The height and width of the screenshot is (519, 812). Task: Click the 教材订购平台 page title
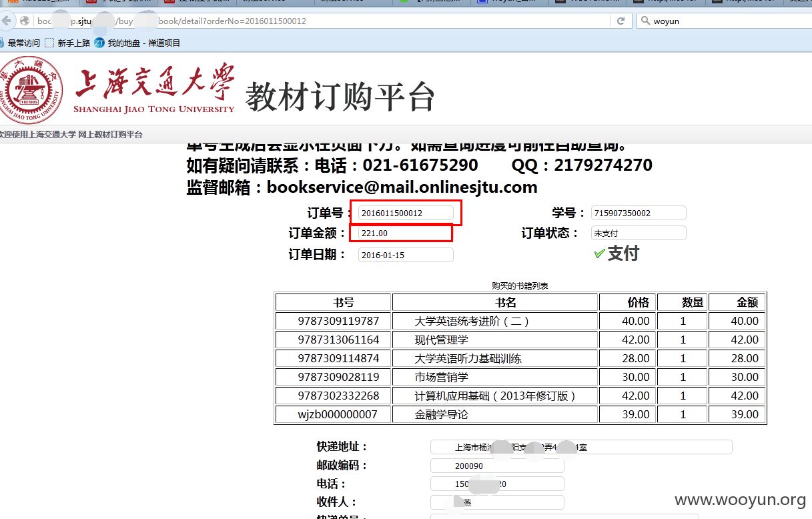(340, 97)
